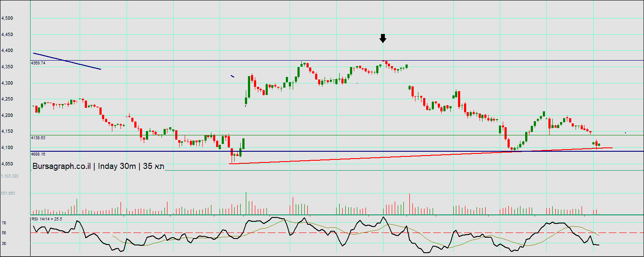The width and height of the screenshot is (644, 257).
Task: Select the thick blue horizontal line at 4088.16
Action: pyautogui.click(x=337, y=151)
